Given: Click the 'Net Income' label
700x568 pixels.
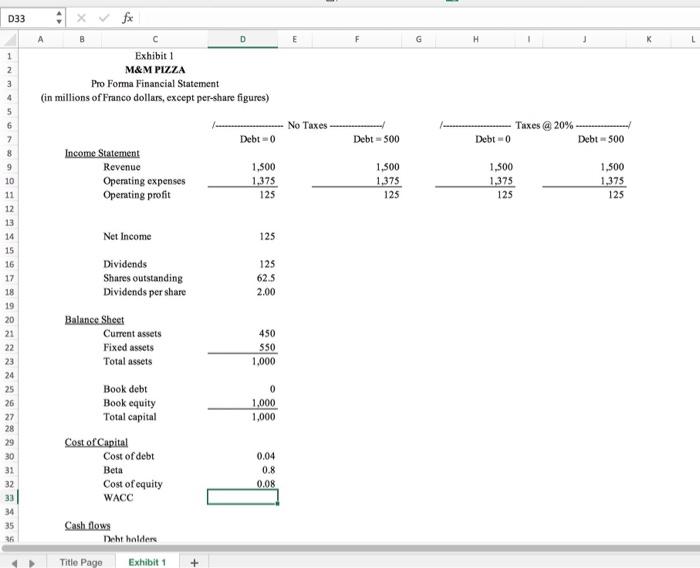Looking at the screenshot, I should [127, 236].
